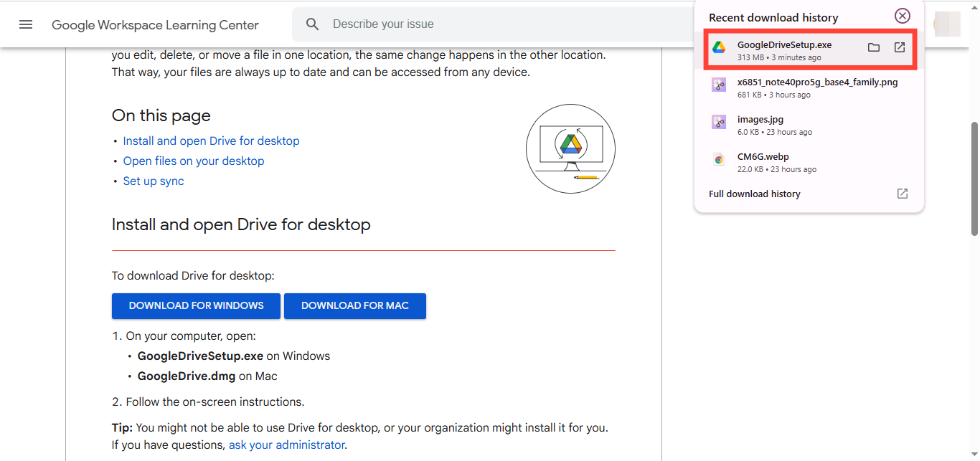
Task: Close the Recent download history popup
Action: point(902,16)
